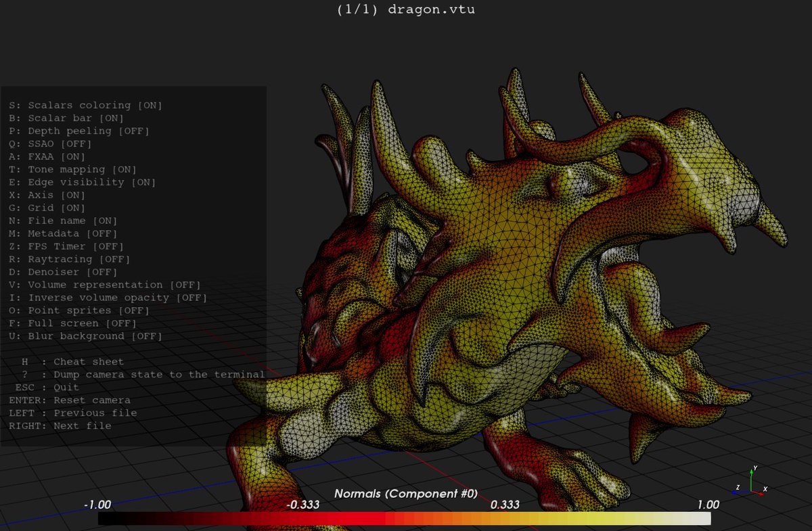812x531 pixels.
Task: Turn on SSAO in the cheat sheet
Action: [x=51, y=143]
